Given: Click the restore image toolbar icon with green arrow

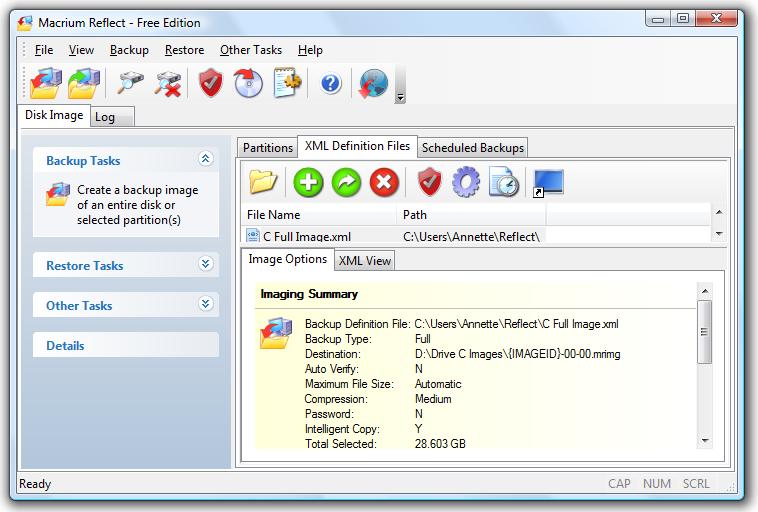Looking at the screenshot, I should (84, 83).
